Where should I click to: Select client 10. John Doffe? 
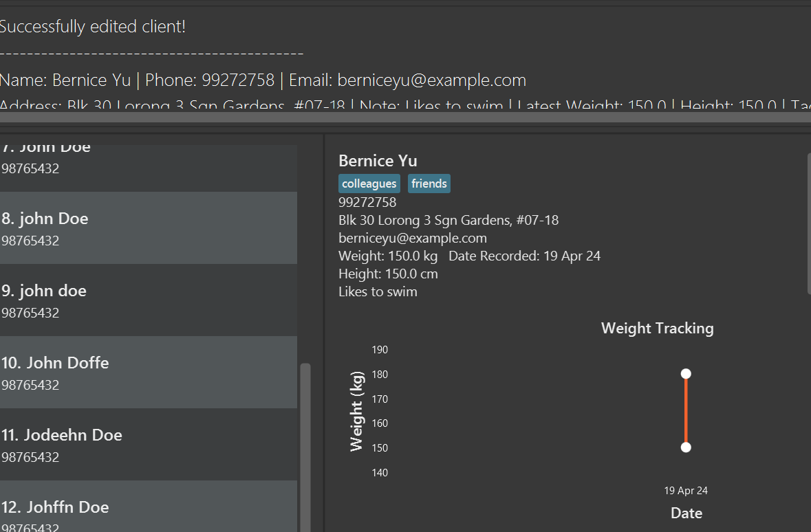(149, 373)
